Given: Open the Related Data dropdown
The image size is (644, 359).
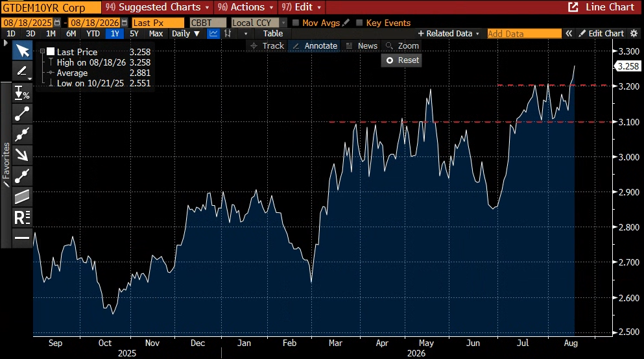Looking at the screenshot, I should (x=449, y=34).
